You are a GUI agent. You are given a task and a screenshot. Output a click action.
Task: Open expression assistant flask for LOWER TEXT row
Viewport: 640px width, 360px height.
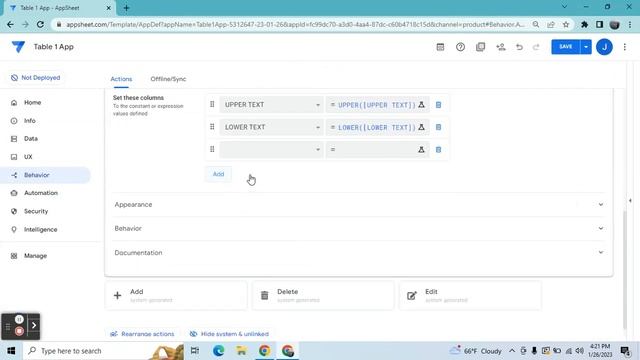click(421, 127)
